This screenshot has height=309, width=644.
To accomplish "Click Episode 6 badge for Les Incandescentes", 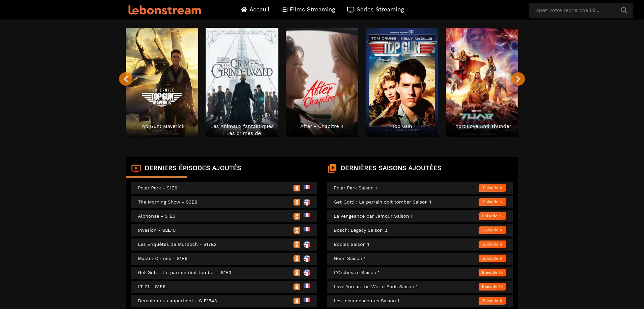I will 492,301.
